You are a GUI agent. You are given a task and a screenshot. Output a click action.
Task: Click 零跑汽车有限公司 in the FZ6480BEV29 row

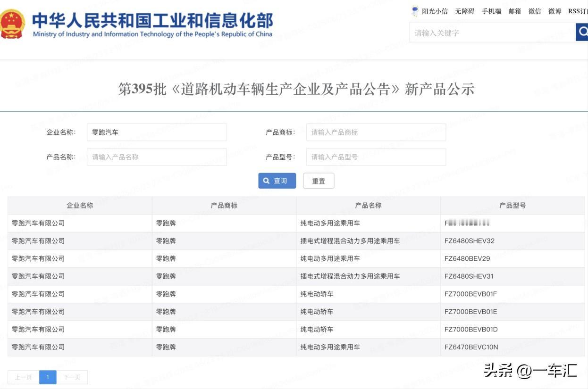(x=38, y=258)
